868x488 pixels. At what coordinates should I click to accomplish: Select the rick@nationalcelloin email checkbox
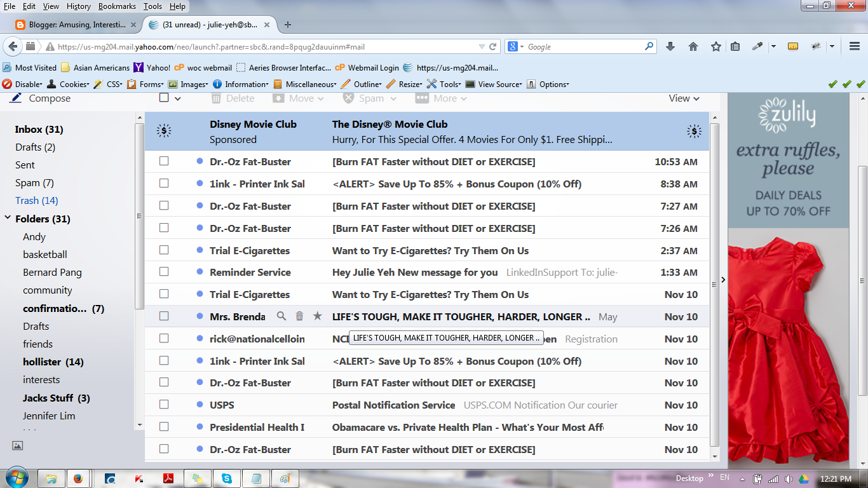(164, 339)
